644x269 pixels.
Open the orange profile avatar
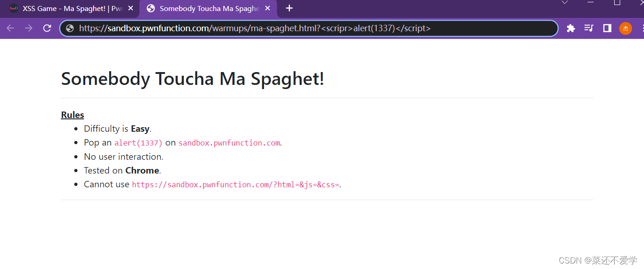(626, 28)
